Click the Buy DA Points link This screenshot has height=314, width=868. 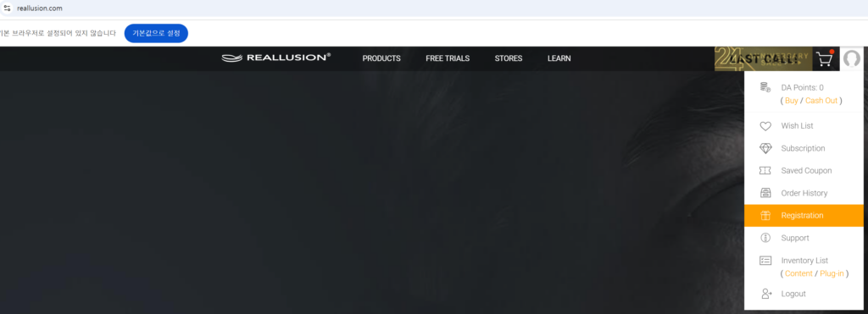click(x=791, y=101)
